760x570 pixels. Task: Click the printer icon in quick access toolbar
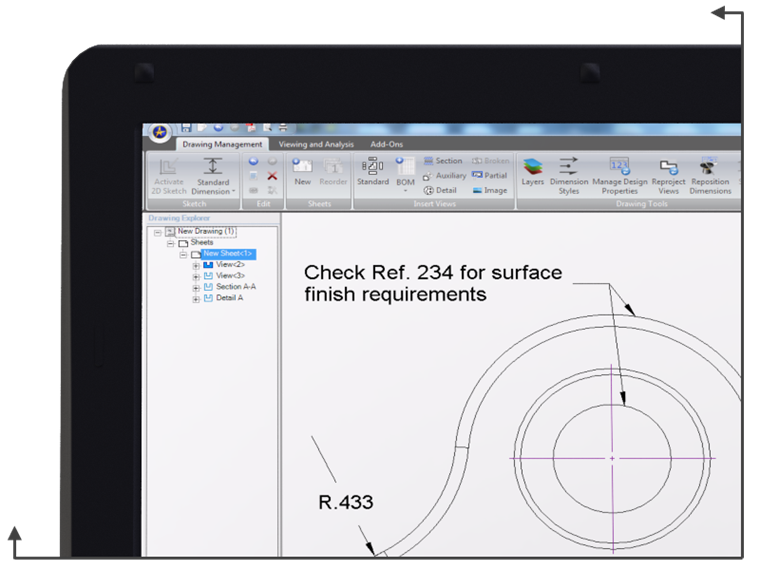[x=283, y=127]
